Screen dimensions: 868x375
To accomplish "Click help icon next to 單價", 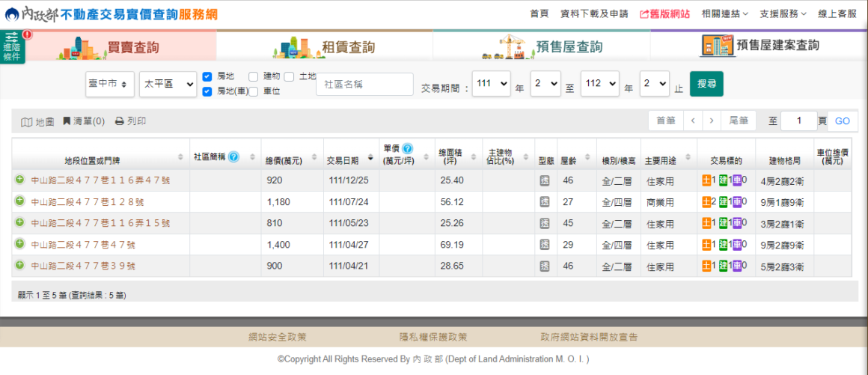I will (x=407, y=148).
